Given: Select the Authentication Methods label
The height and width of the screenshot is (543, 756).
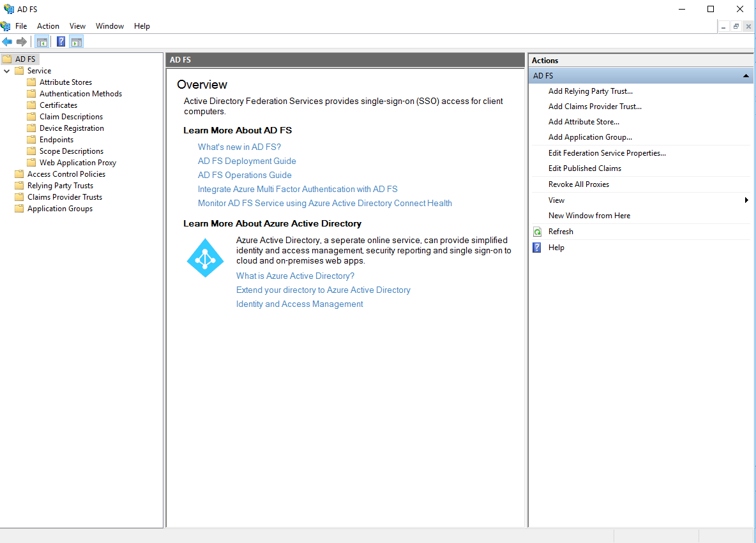Looking at the screenshot, I should pyautogui.click(x=80, y=94).
